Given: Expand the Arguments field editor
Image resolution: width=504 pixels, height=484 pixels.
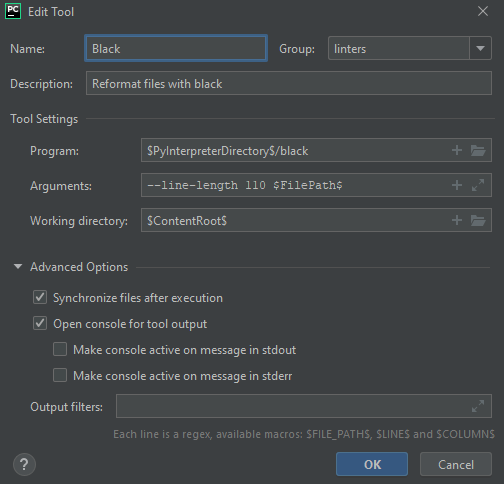Looking at the screenshot, I should click(478, 185).
